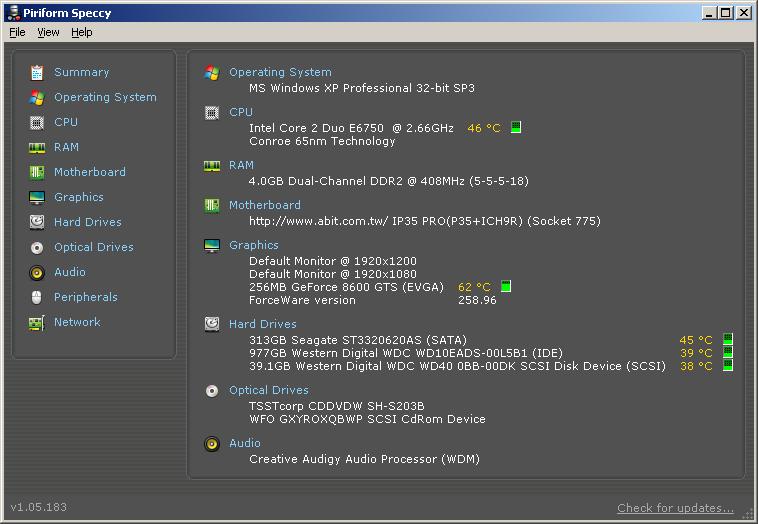This screenshot has height=524, width=758.
Task: Open the Help menu
Action: click(82, 32)
